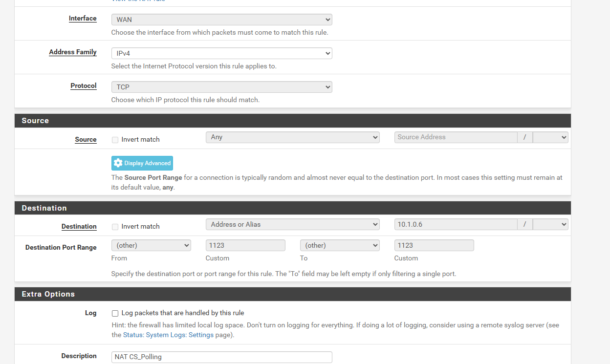Open the To port dropdown showing (other)
This screenshot has width=610, height=364.
click(x=340, y=245)
